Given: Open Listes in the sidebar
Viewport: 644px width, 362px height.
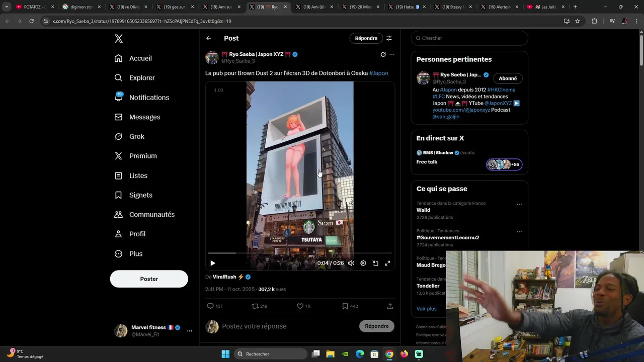Looking at the screenshot, I should click(x=131, y=175).
